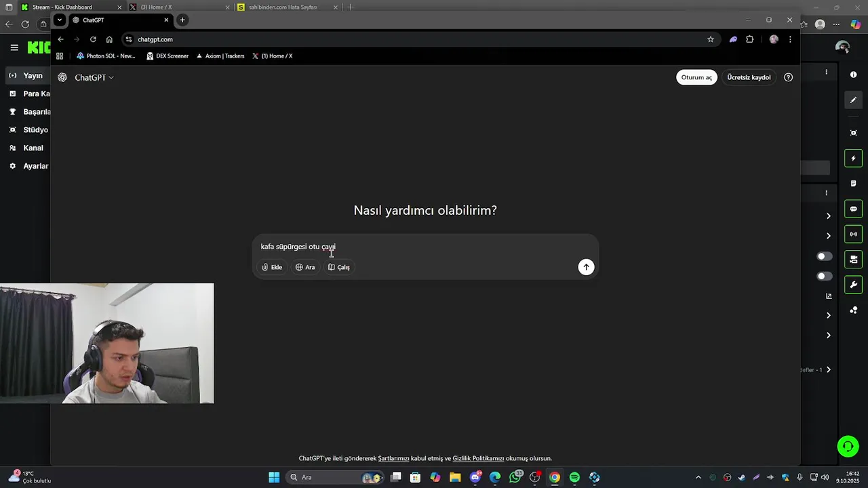
Task: Click the lightning bolt icon in Kick toolbar
Action: (854, 159)
